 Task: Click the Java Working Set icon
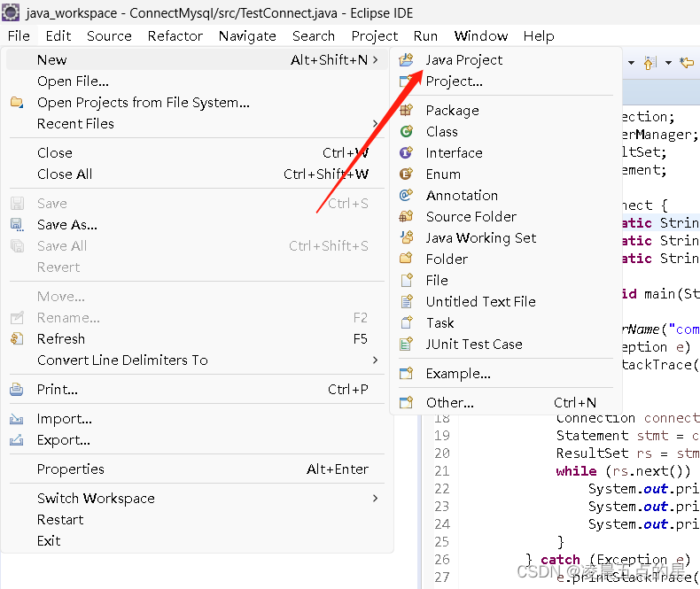point(406,237)
